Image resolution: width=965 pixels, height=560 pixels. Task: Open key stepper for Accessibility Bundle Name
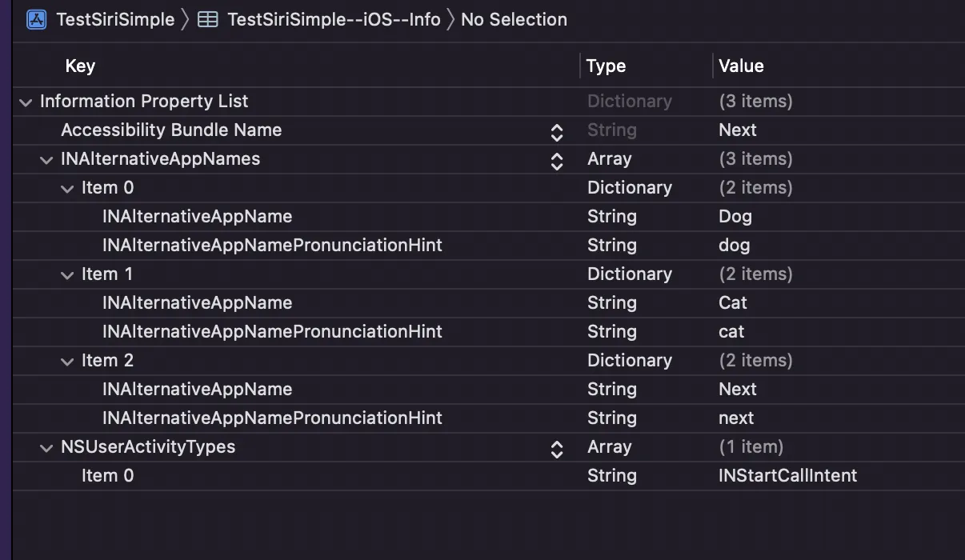point(557,131)
